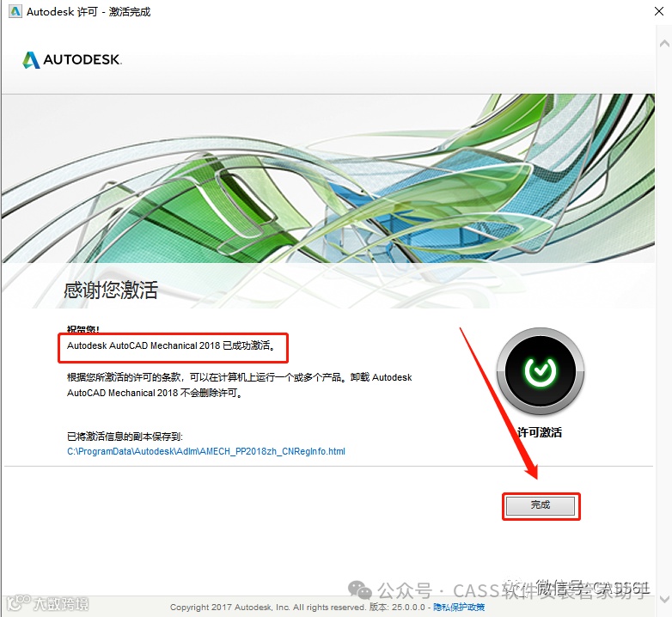The height and width of the screenshot is (617, 672).
Task: Click the 完成 finish button
Action: click(x=541, y=505)
